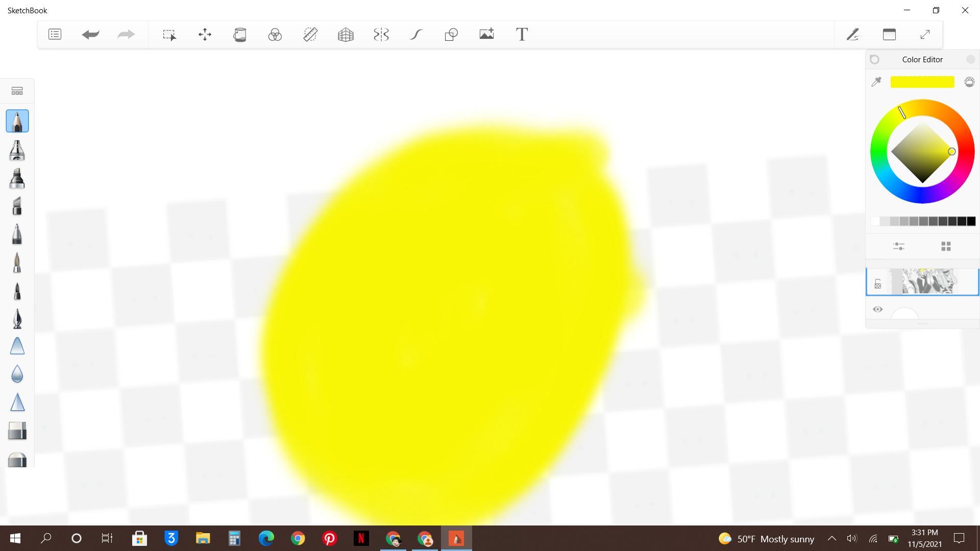Expand the brush library panel

(17, 91)
